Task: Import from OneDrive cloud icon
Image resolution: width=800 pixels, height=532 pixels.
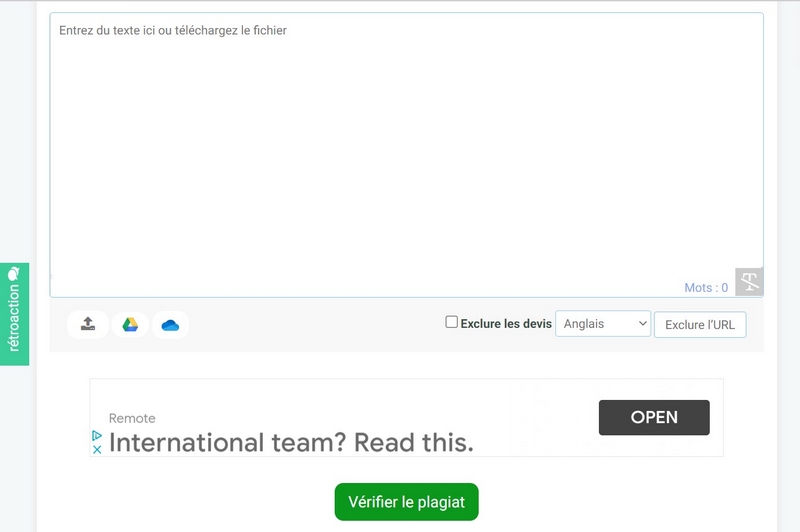Action: 170,325
